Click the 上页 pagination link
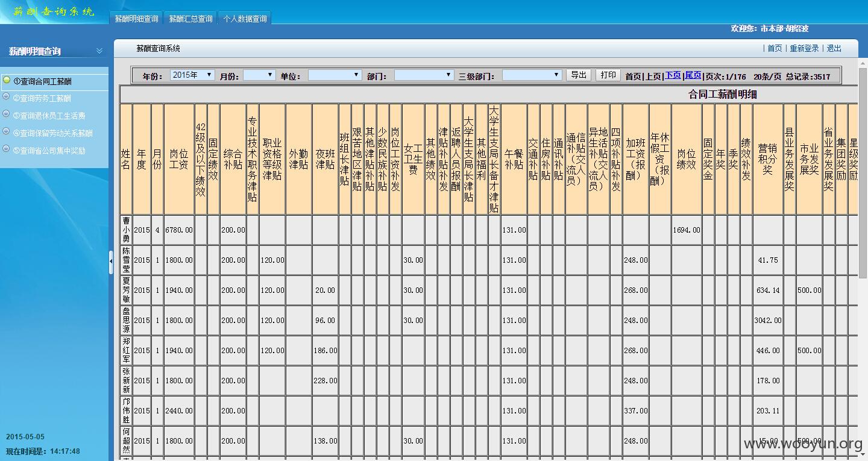Viewport: 868px width, 461px height. pos(653,76)
